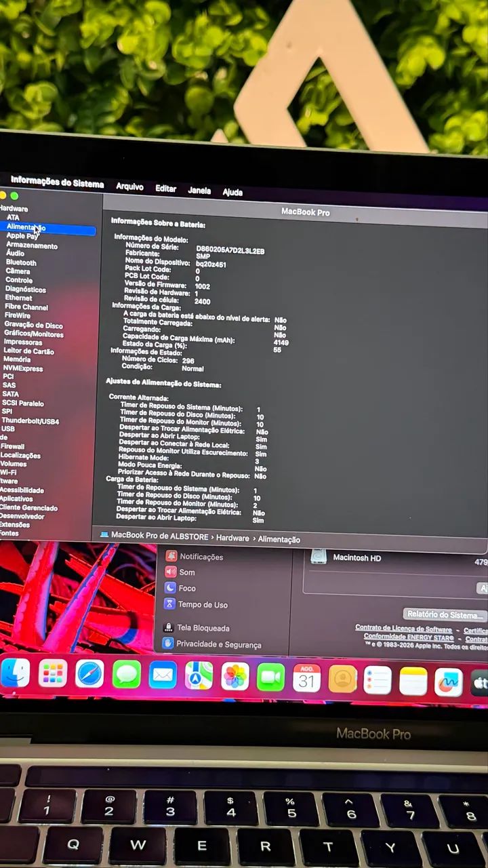The image size is (488, 868).
Task: Click the Tela Bloqueada lock icon
Action: click(169, 628)
